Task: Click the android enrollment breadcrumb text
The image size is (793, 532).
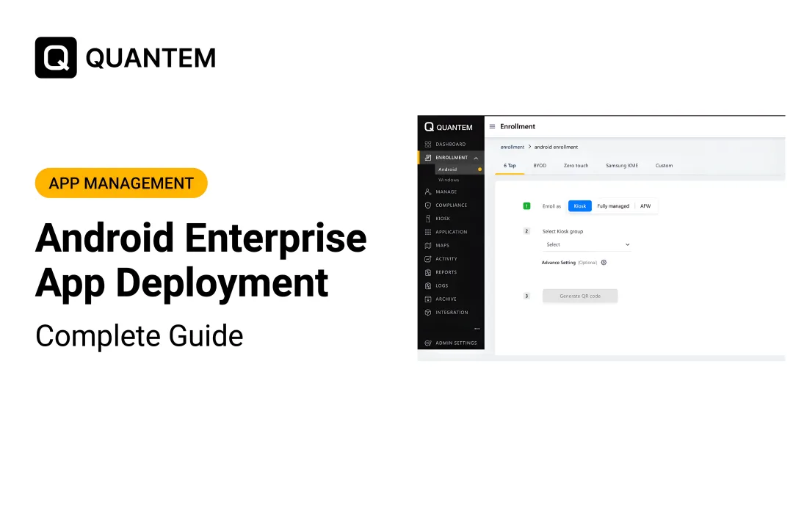Action: 556,147
